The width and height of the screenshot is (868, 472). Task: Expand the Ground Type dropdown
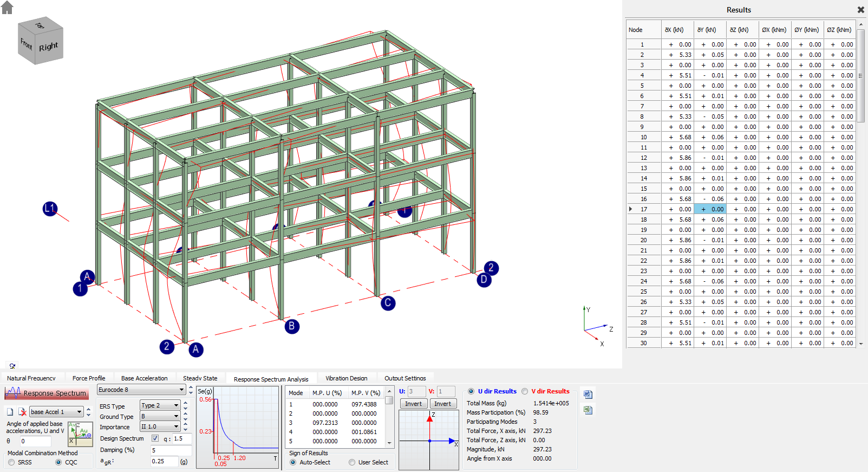[x=160, y=416]
